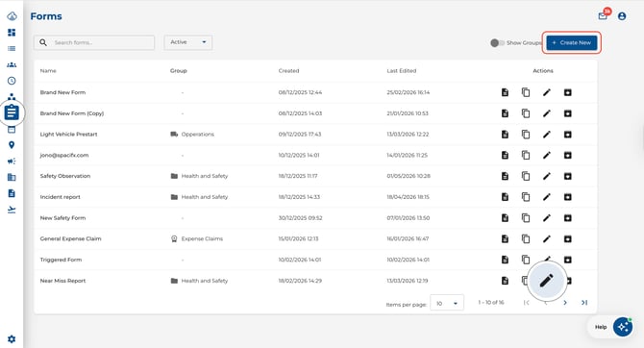Click the search magnifier icon

(43, 42)
